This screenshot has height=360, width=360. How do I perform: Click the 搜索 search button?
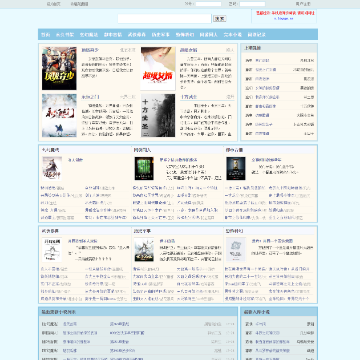click(219, 19)
